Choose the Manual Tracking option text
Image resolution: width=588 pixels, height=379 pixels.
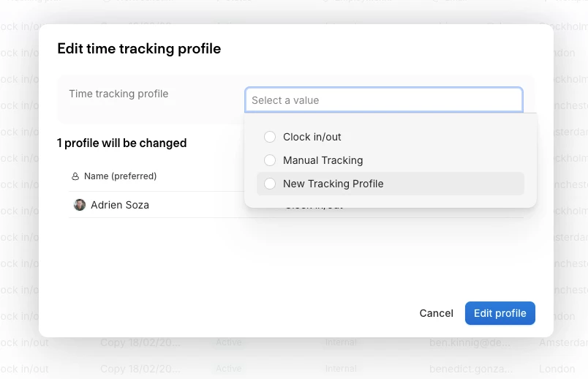pyautogui.click(x=323, y=160)
